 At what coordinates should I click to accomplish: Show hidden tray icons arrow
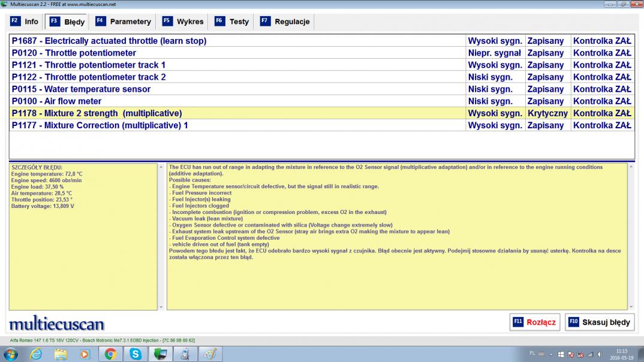[x=551, y=354]
